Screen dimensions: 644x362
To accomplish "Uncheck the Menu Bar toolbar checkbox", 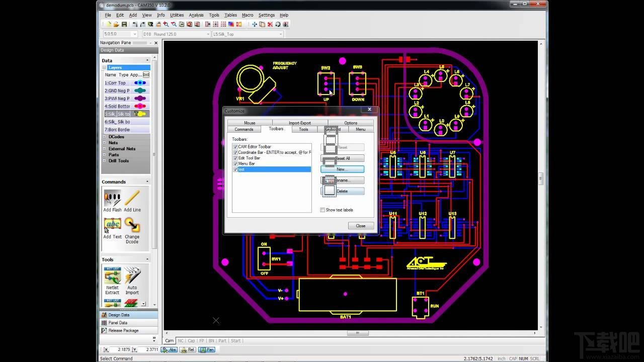I will point(235,163).
